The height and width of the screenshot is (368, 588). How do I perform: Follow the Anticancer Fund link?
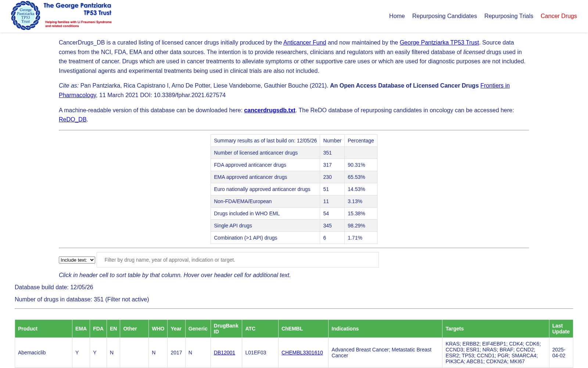point(305,43)
